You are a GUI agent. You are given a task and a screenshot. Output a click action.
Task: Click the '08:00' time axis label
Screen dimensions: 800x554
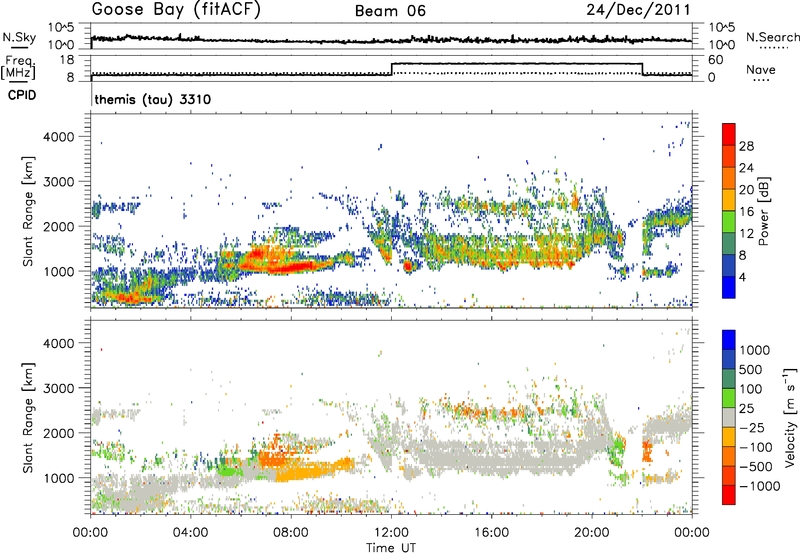(x=291, y=533)
